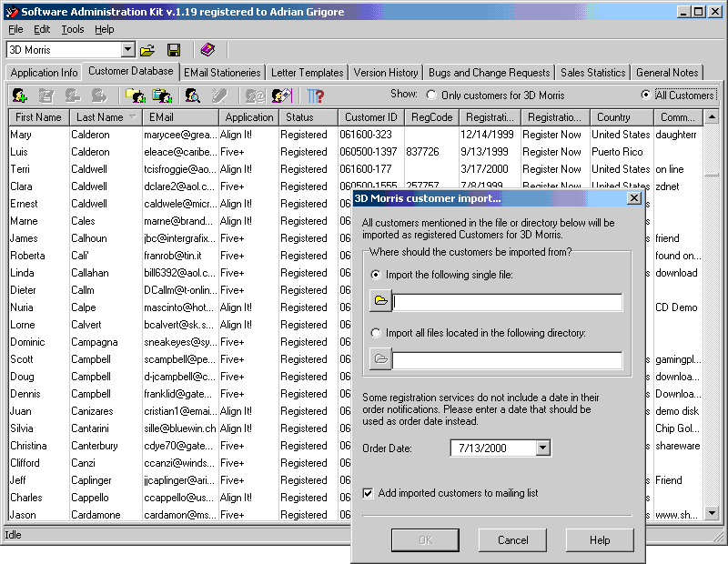The image size is (728, 564).
Task: Expand the 3D Morris application dropdown
Action: pyautogui.click(x=128, y=50)
